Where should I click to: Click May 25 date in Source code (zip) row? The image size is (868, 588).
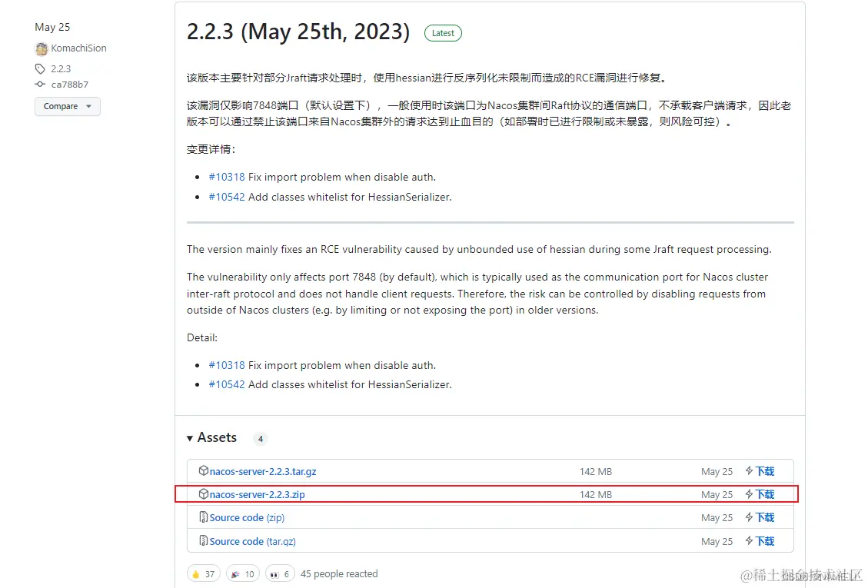(717, 518)
